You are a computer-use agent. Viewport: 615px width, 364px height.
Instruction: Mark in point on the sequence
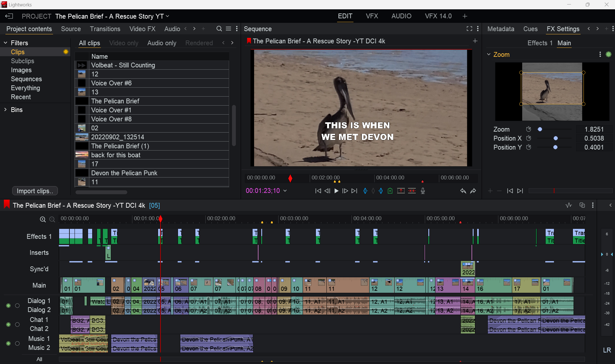click(x=365, y=191)
